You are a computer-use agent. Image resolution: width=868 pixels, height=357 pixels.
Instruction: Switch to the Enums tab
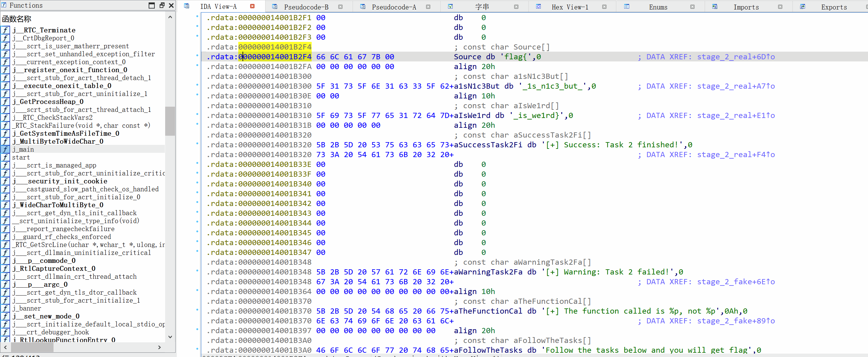point(658,7)
